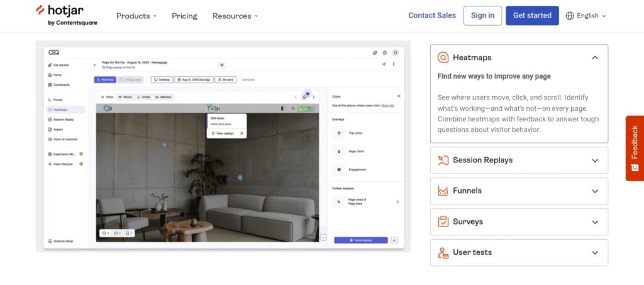Viewport: 644px width, 285px height.
Task: Click the download icon beside View replays
Action: [394, 240]
